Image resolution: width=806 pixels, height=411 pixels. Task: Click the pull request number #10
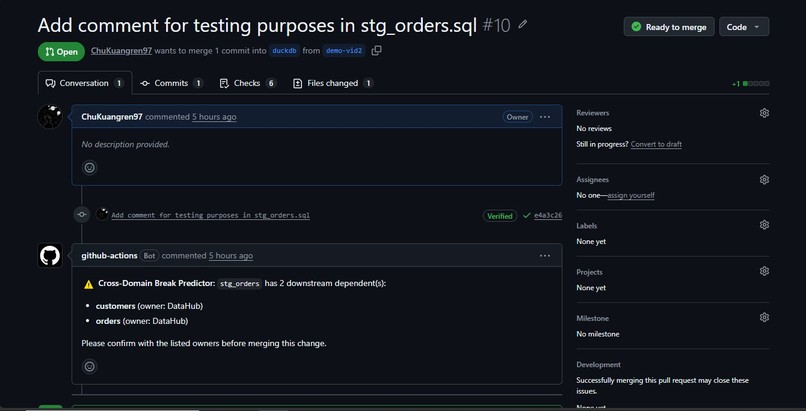(x=496, y=25)
